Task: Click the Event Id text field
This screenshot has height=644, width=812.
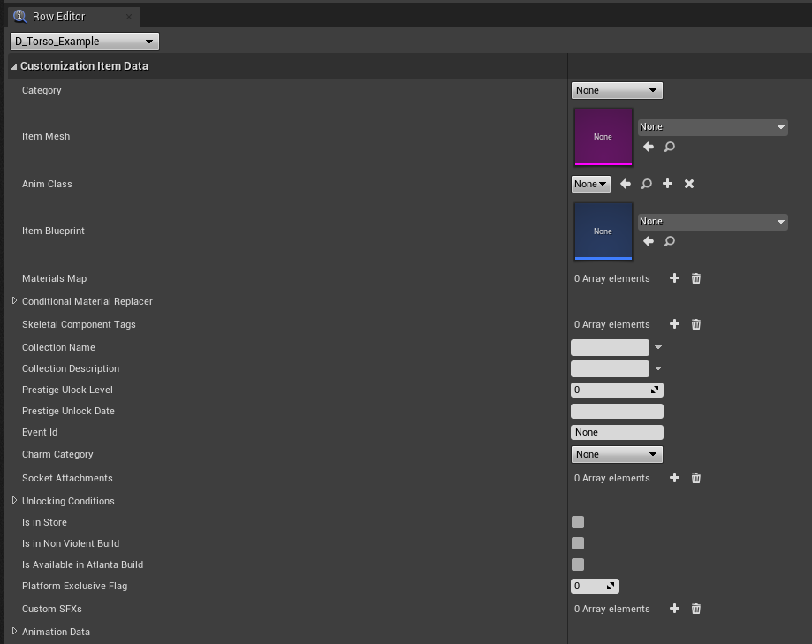Action: click(x=617, y=432)
